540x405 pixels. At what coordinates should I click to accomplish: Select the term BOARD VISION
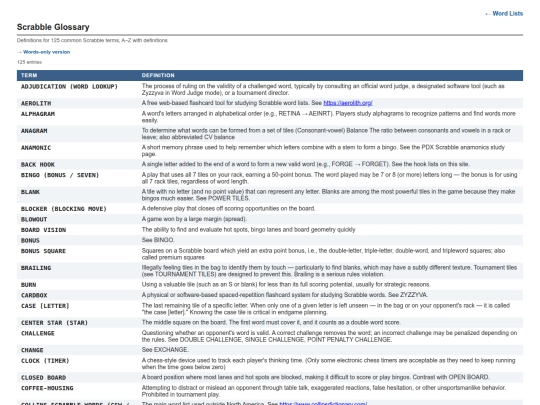coord(43,230)
